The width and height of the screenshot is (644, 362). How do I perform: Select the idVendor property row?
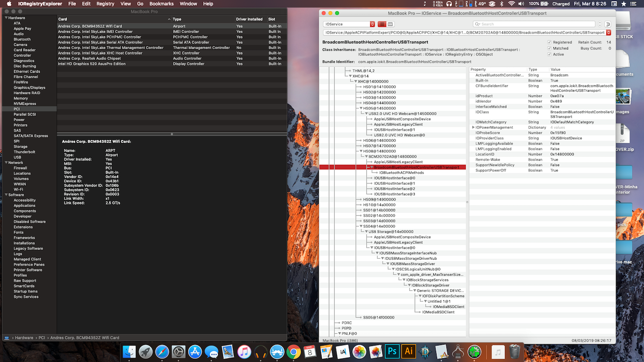[543, 101]
